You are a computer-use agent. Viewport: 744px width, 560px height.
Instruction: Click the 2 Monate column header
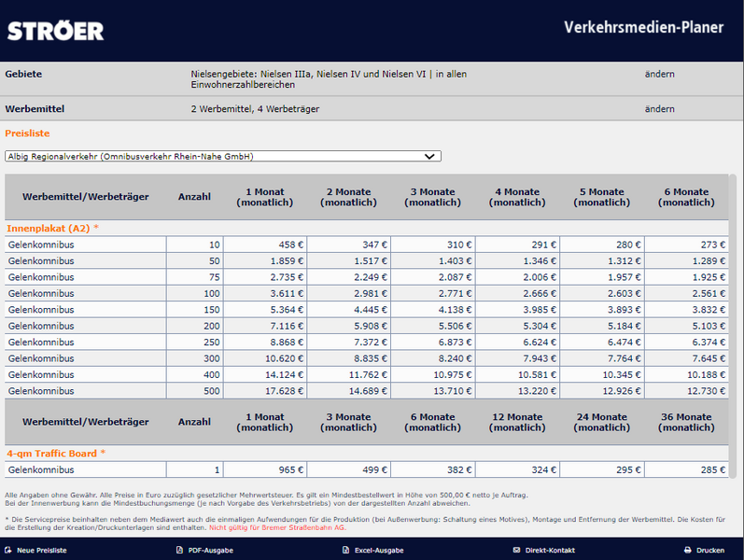pyautogui.click(x=348, y=197)
